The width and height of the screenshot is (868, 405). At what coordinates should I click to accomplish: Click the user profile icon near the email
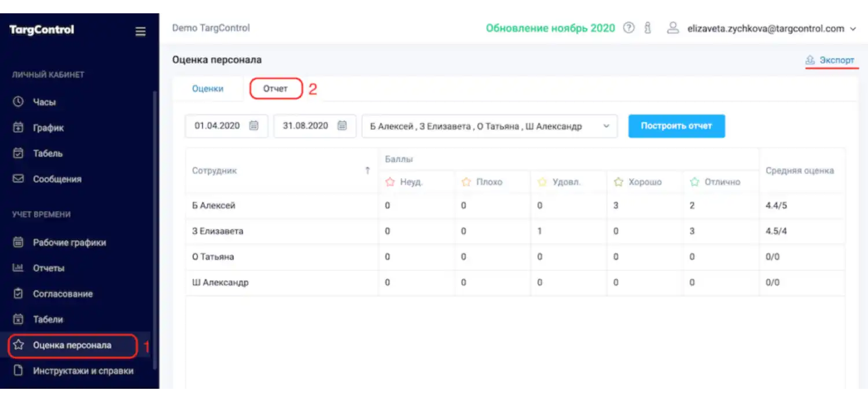pos(671,27)
